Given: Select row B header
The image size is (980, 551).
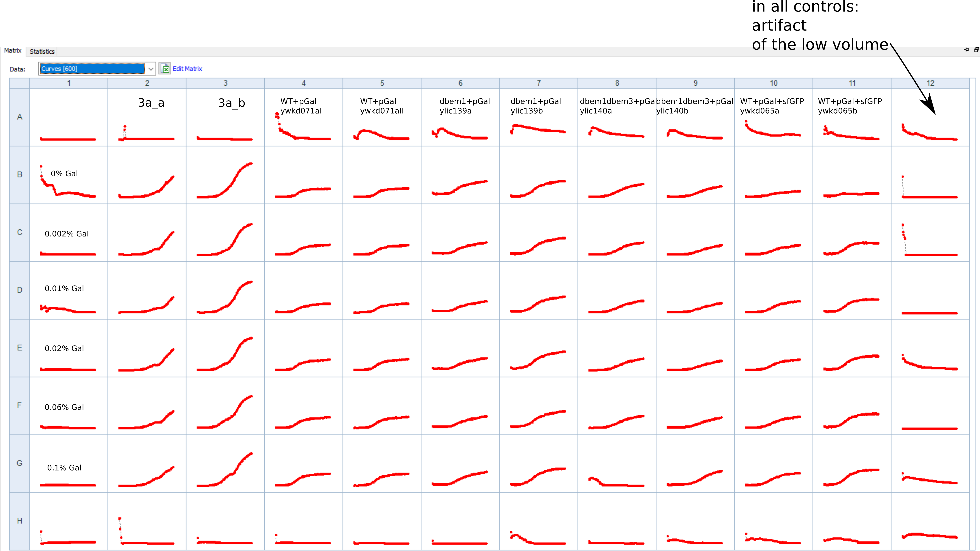Looking at the screenshot, I should click(x=19, y=175).
